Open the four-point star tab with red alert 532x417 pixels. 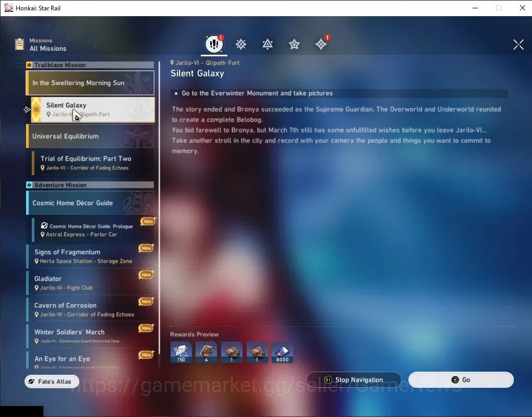[x=321, y=44]
